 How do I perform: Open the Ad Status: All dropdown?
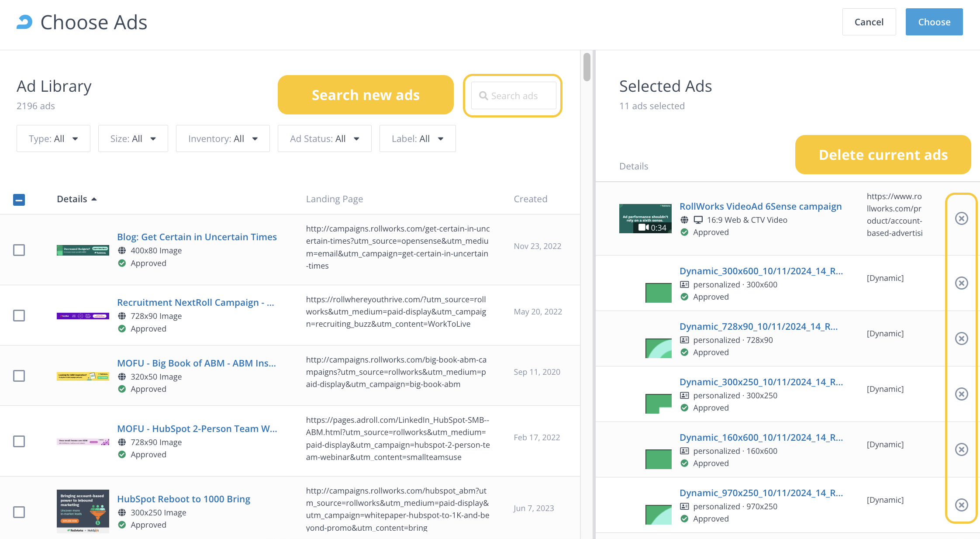click(324, 138)
